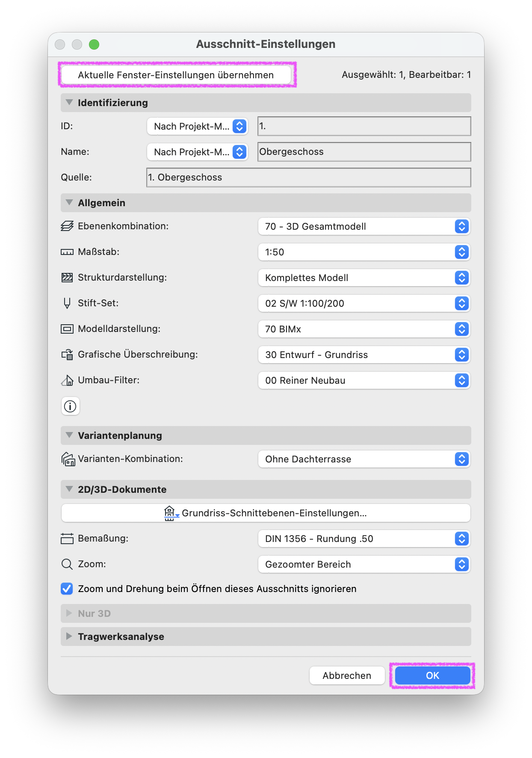
Task: Collapse the Identifizierung section
Action: [x=69, y=103]
